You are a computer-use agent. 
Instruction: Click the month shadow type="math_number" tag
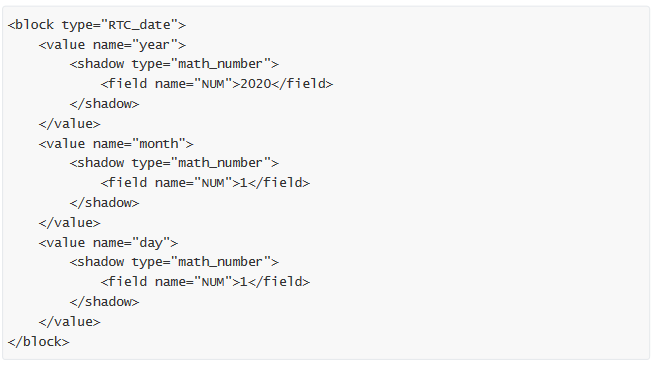click(174, 163)
